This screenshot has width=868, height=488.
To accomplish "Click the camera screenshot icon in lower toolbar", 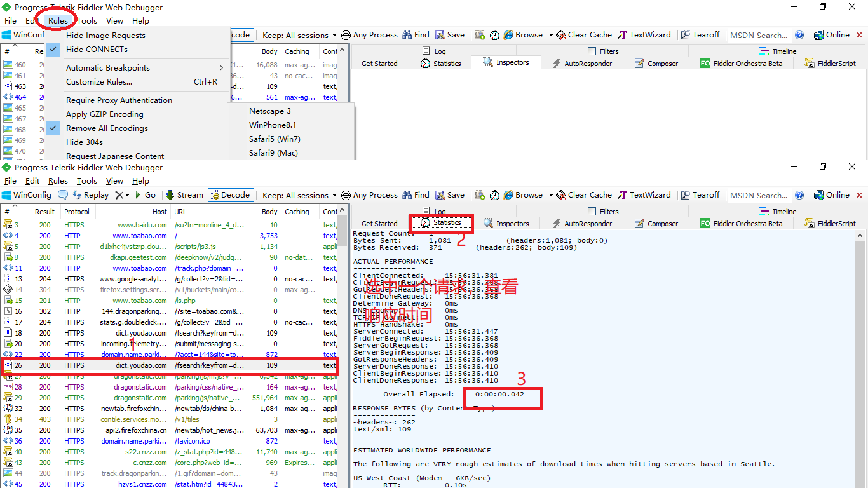I will [x=480, y=195].
